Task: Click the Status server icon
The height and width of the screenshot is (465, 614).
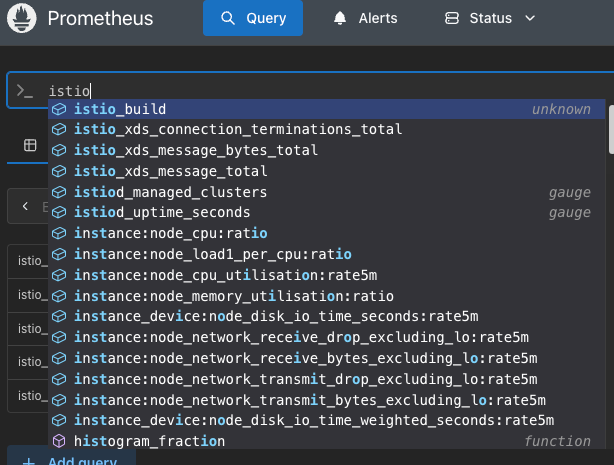Action: pyautogui.click(x=452, y=18)
